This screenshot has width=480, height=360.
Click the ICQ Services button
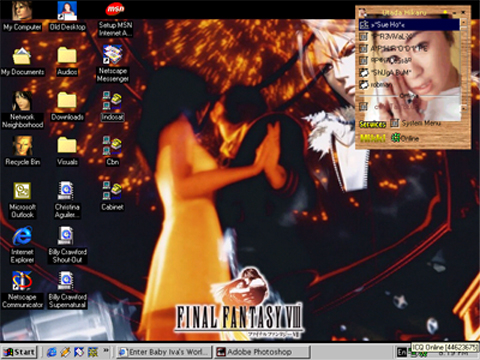pos(372,124)
